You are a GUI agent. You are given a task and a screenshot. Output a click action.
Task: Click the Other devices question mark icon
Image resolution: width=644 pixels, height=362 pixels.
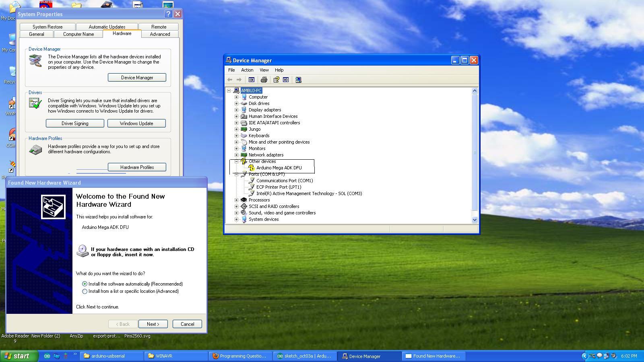[244, 161]
